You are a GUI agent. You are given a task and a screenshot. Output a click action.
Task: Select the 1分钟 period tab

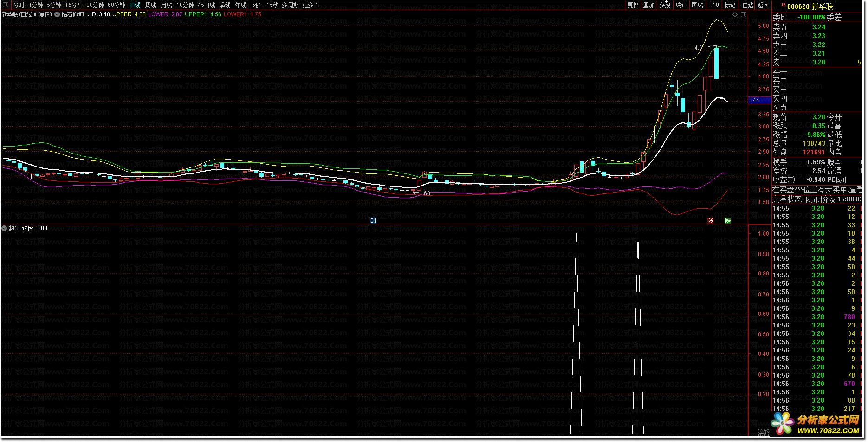(x=36, y=5)
